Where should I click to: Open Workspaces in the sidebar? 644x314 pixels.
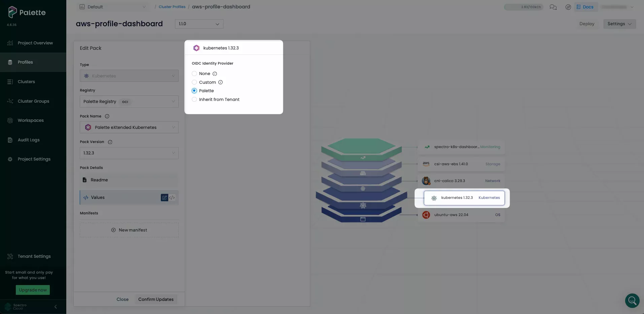pyautogui.click(x=31, y=120)
